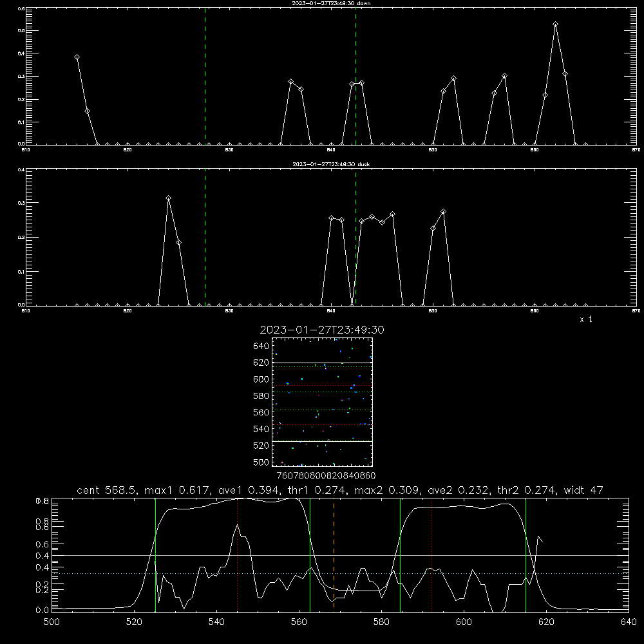This screenshot has width=644, height=644.
Task: Click the dusk plot title text
Action: click(x=331, y=164)
